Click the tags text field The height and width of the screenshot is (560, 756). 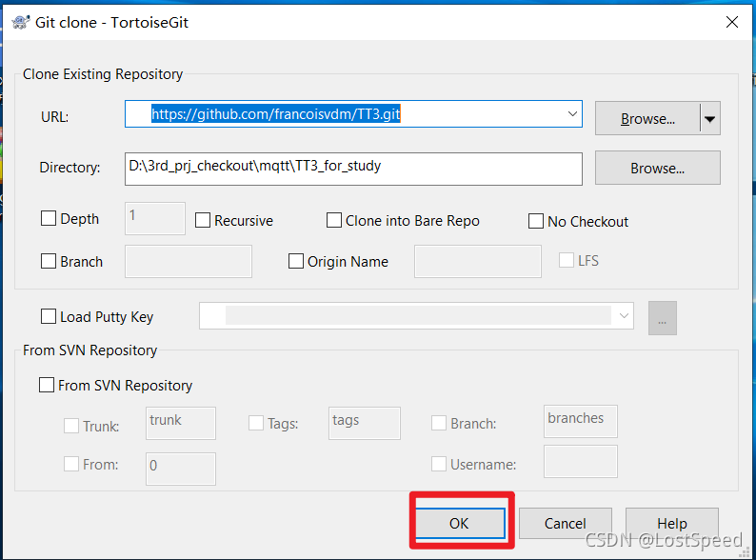[x=365, y=423]
